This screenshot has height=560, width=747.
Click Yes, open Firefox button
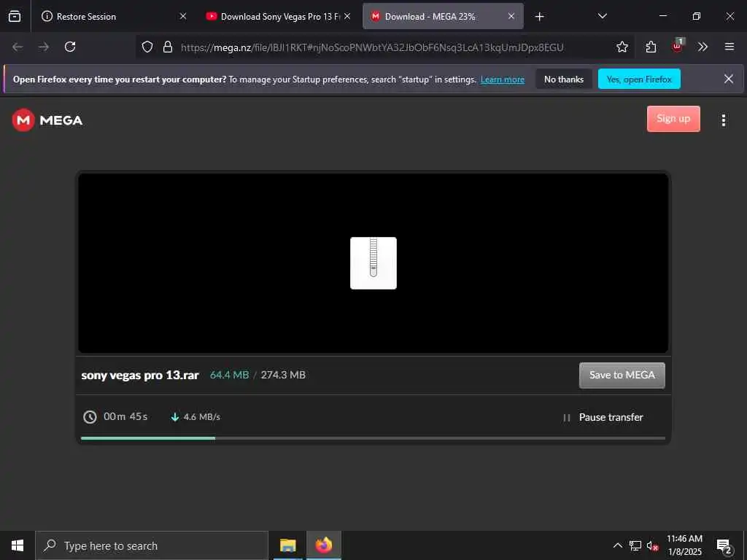tap(639, 79)
